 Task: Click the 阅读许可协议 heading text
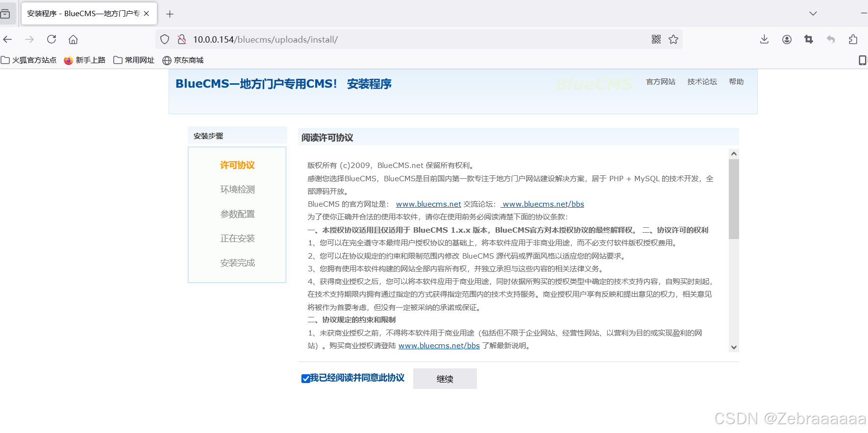327,138
